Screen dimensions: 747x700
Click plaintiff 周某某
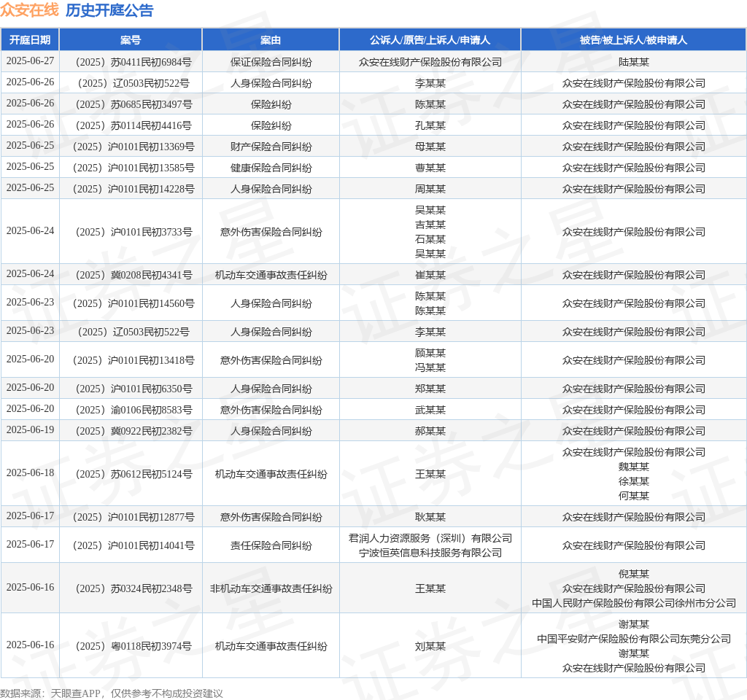[x=430, y=189]
